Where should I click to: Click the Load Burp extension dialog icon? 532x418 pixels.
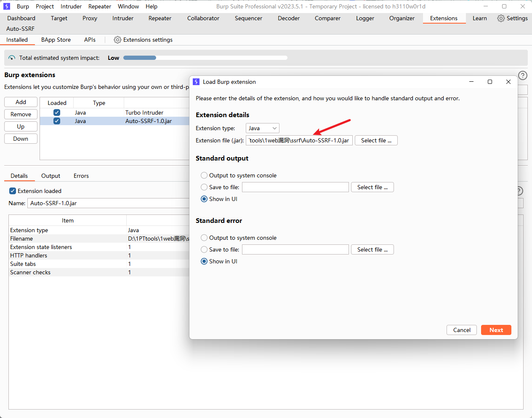[x=196, y=82]
